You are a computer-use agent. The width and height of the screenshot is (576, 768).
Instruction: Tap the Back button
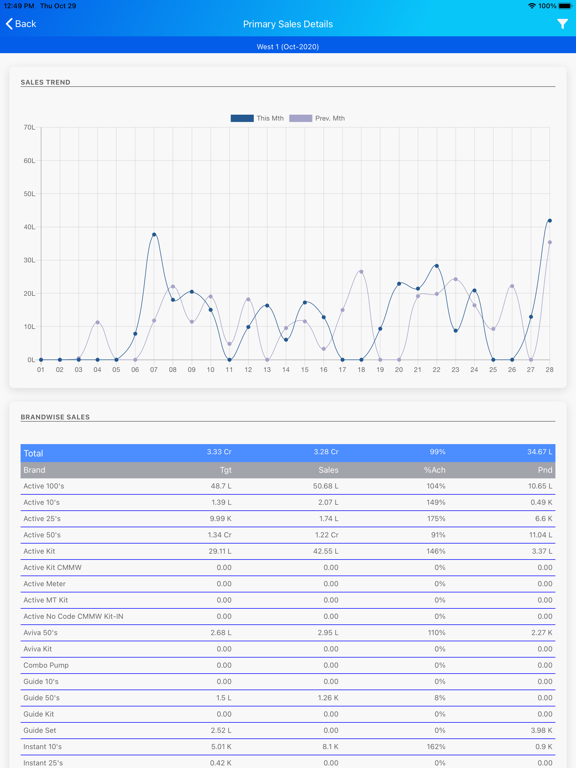[21, 24]
